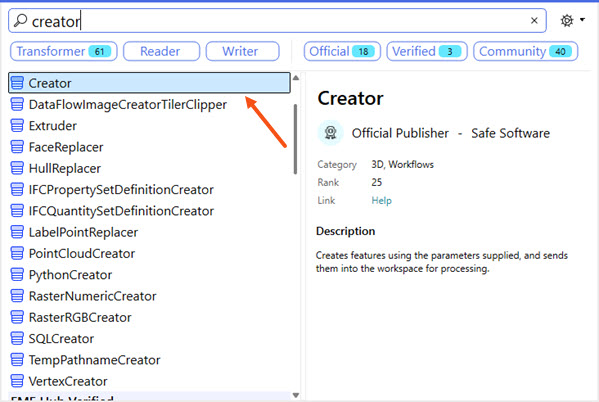The width and height of the screenshot is (599, 402).
Task: Click list scrollbar up arrow
Action: 296,78
